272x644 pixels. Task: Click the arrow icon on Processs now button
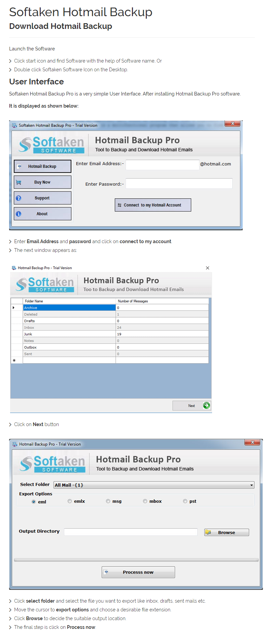106,571
